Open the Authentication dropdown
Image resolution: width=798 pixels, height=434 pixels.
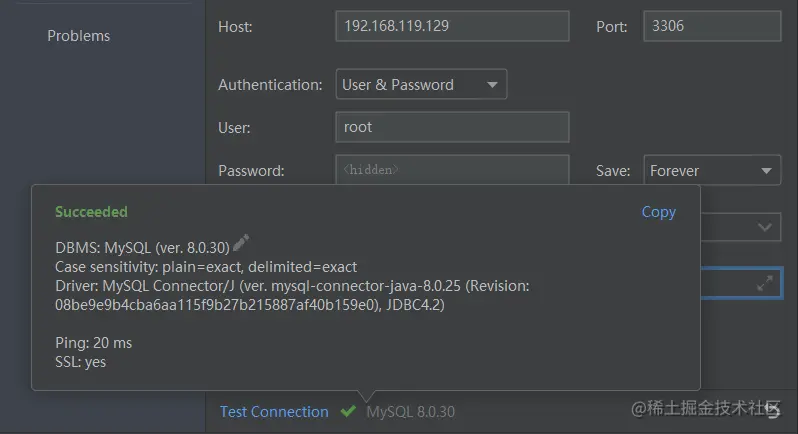pos(421,85)
